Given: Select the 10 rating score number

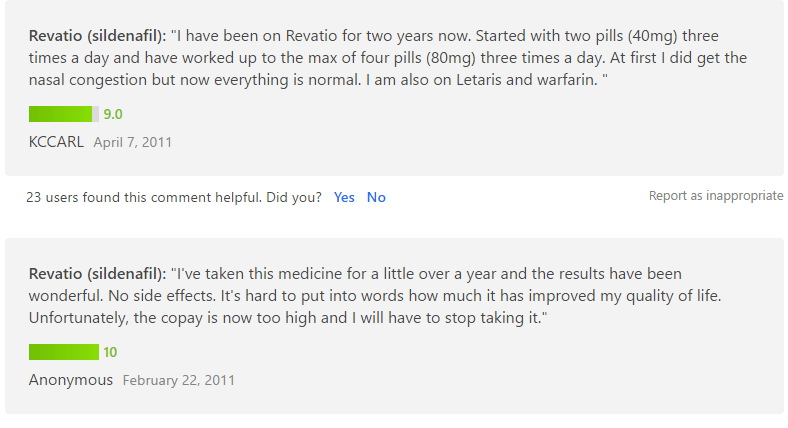Looking at the screenshot, I should click(110, 353).
